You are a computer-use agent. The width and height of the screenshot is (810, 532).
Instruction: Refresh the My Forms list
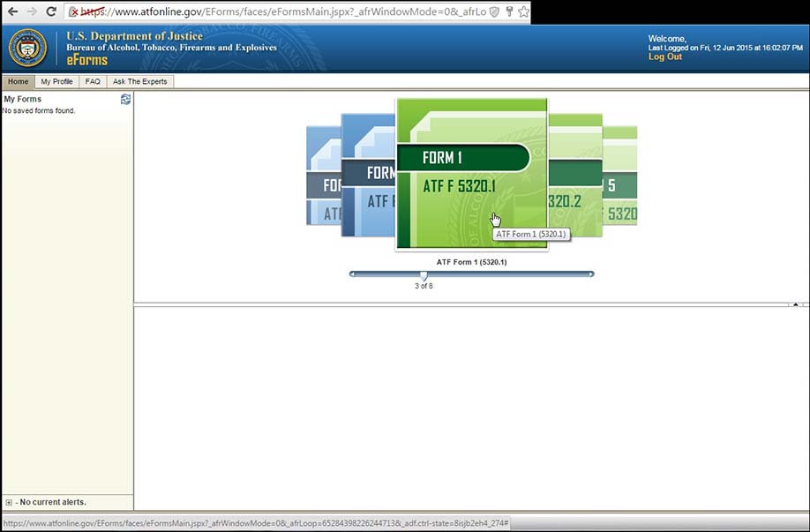click(x=125, y=99)
